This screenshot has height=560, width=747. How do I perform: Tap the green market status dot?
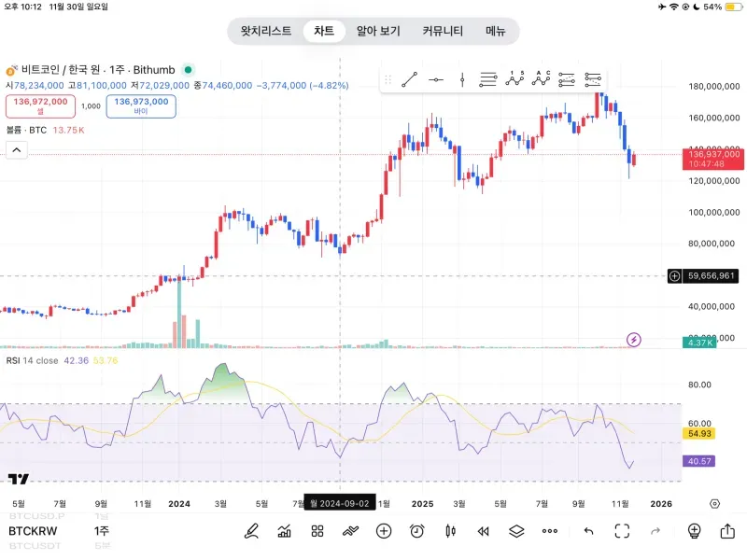(x=188, y=70)
